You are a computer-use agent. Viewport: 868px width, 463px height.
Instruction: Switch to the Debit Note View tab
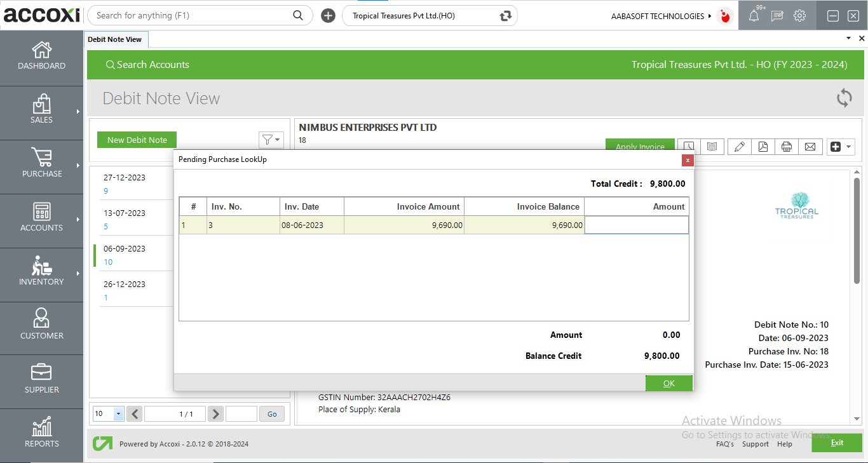(116, 39)
